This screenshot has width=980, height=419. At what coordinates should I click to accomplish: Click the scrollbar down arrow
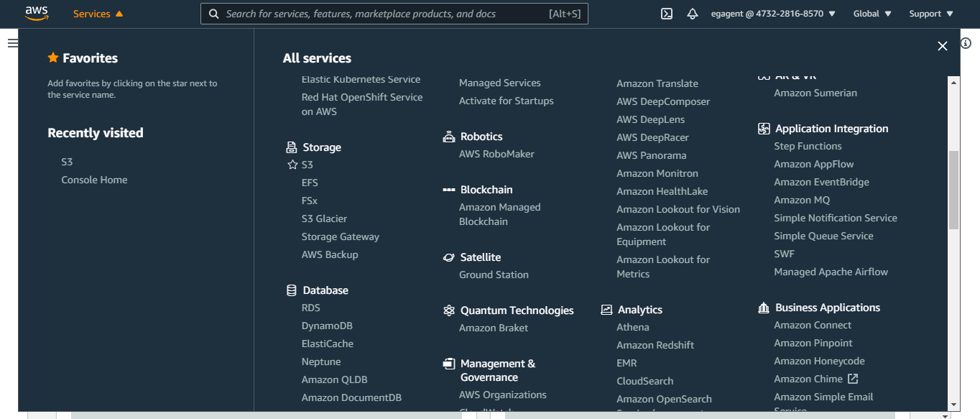(954, 405)
